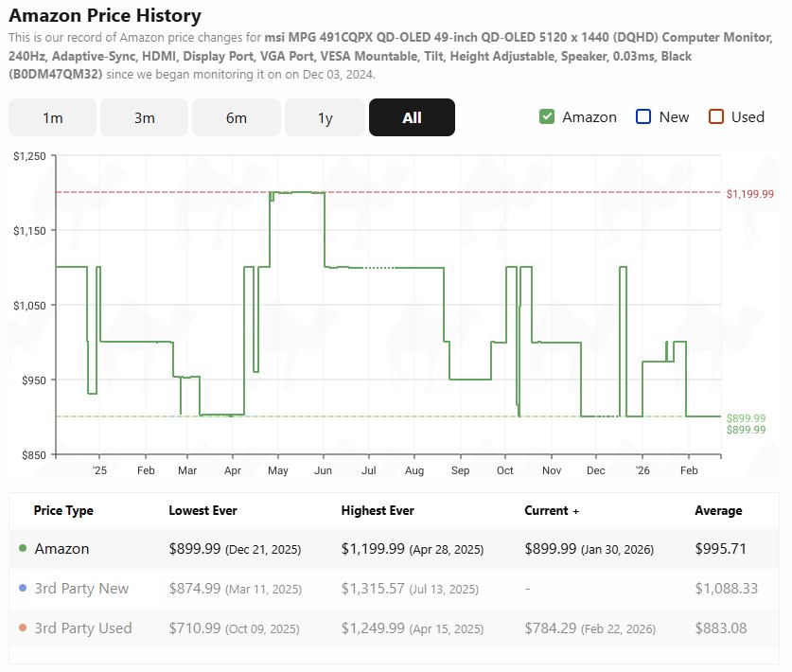This screenshot has width=792, height=672.
Task: Switch to the 1m time range
Action: [53, 117]
